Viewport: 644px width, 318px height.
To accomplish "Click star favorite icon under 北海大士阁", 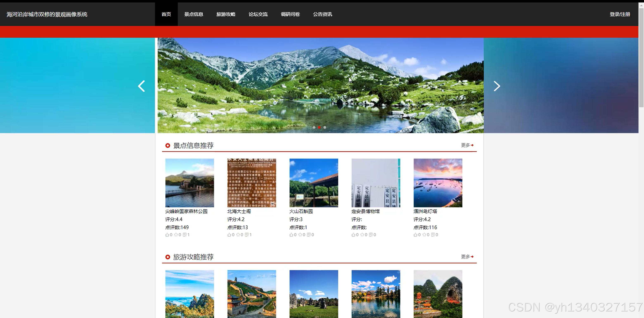I will [x=238, y=235].
